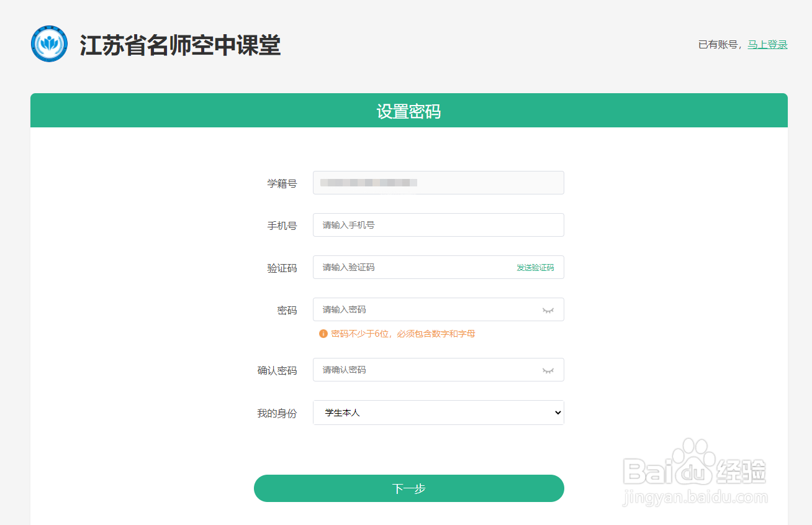Click the 确认密码 label
The width and height of the screenshot is (812, 525).
pyautogui.click(x=277, y=371)
